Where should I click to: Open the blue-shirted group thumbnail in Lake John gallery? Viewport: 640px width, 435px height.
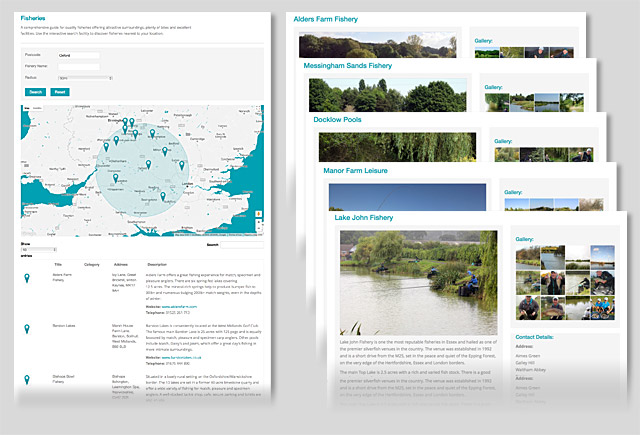[602, 307]
